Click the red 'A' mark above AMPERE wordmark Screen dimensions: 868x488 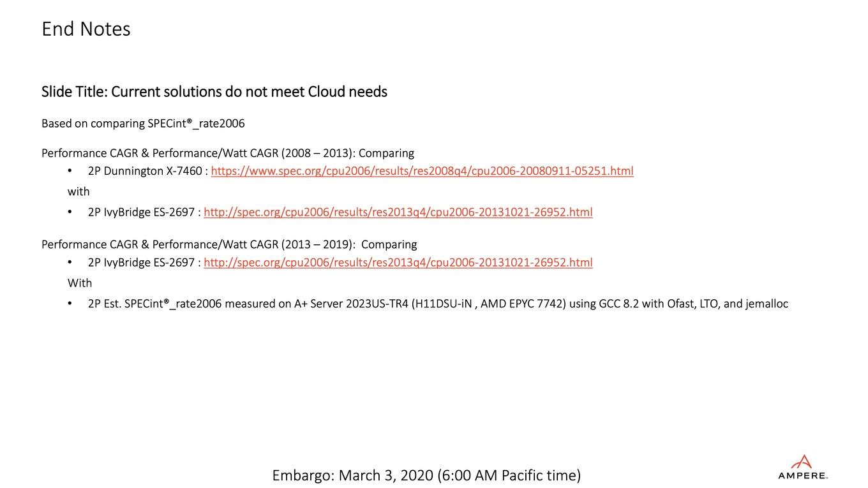(803, 461)
